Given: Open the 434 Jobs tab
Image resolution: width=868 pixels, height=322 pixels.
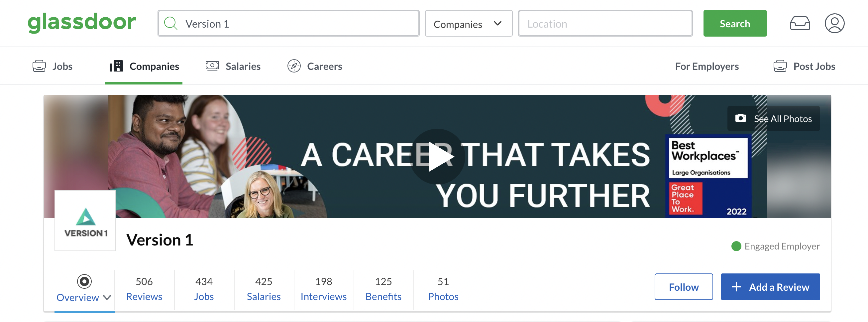Looking at the screenshot, I should point(204,289).
